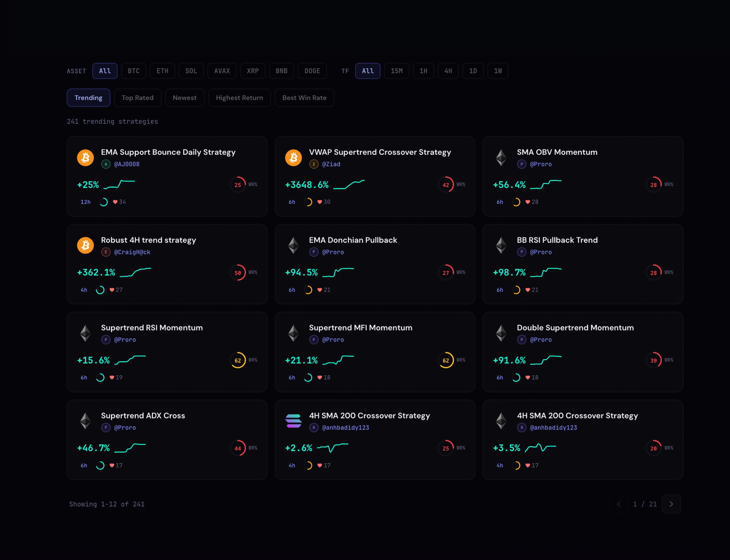This screenshot has height=560, width=730.
Task: Click the heart icon on Supertrend RSI Momentum
Action: (112, 377)
